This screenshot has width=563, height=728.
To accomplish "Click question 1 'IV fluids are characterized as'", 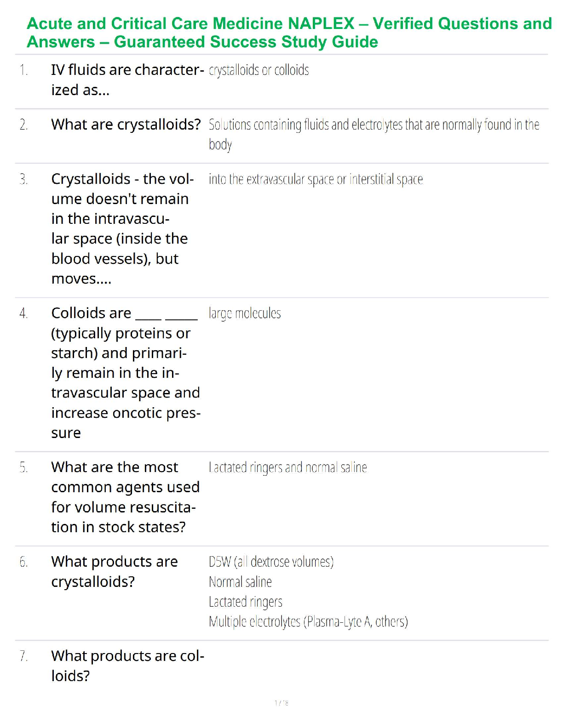I will click(x=127, y=80).
